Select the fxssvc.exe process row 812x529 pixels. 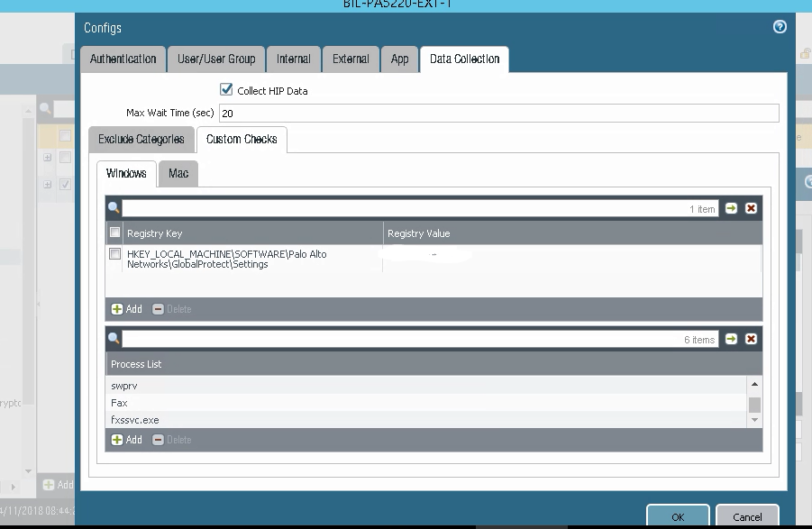click(x=426, y=420)
